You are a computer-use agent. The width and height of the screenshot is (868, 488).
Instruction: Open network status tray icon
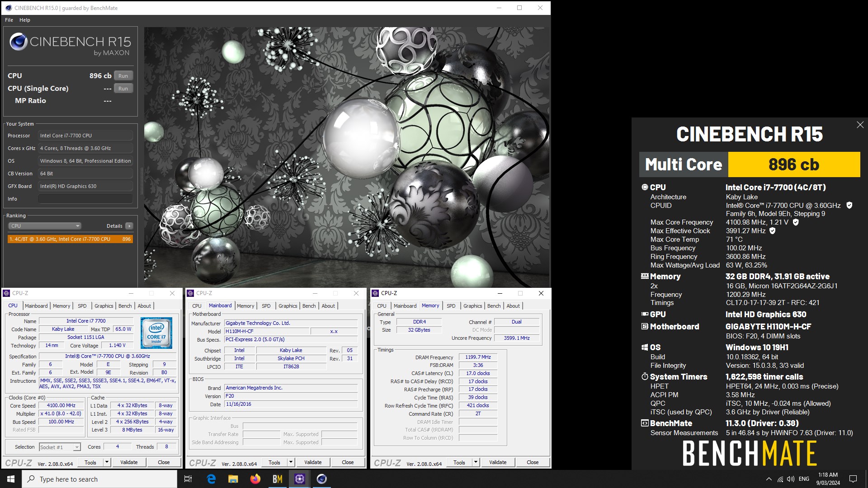click(x=780, y=479)
